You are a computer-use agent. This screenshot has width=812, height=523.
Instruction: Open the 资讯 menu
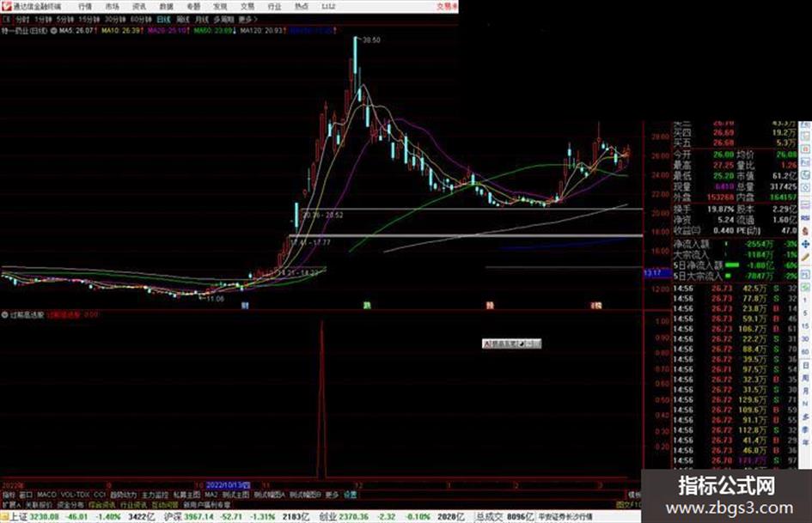[x=139, y=6]
